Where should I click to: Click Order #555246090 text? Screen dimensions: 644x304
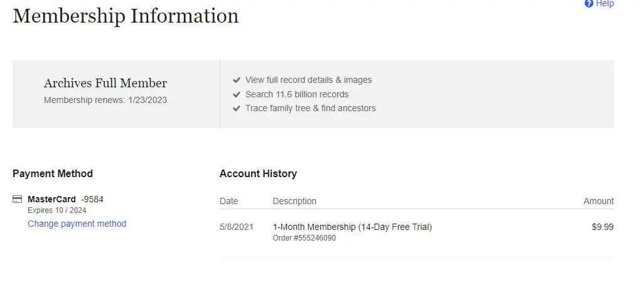point(304,238)
